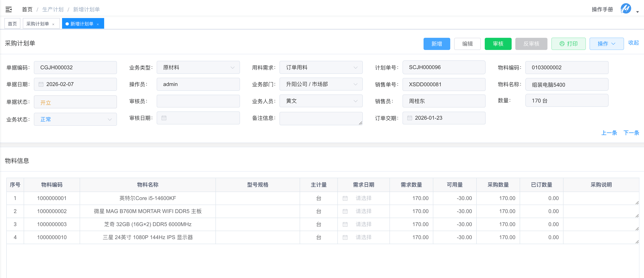Click the calendar icon in 订单交期 field
The width and height of the screenshot is (644, 278).
[409, 118]
